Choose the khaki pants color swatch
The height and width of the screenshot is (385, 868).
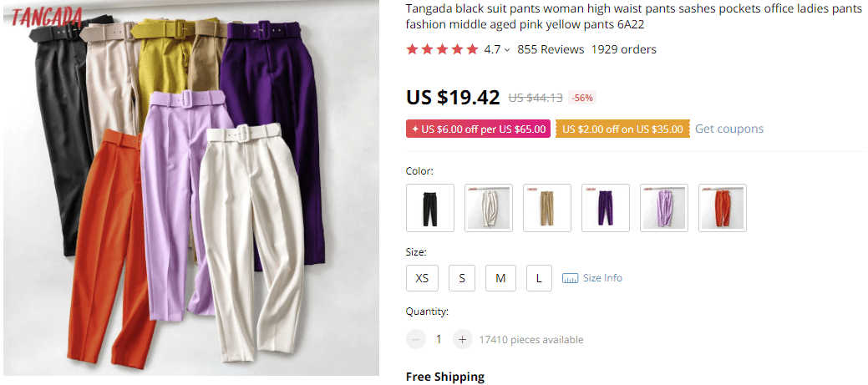547,207
